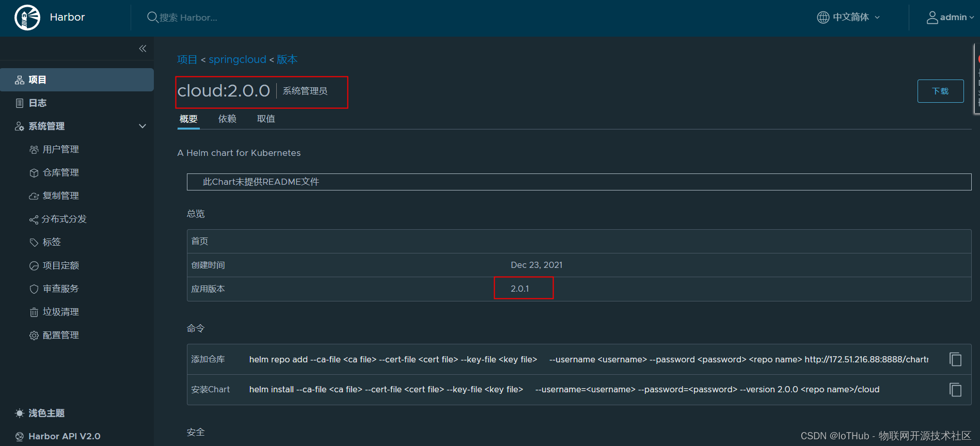The height and width of the screenshot is (446, 980).
Task: Switch to the 依赖 tab
Action: click(x=227, y=119)
